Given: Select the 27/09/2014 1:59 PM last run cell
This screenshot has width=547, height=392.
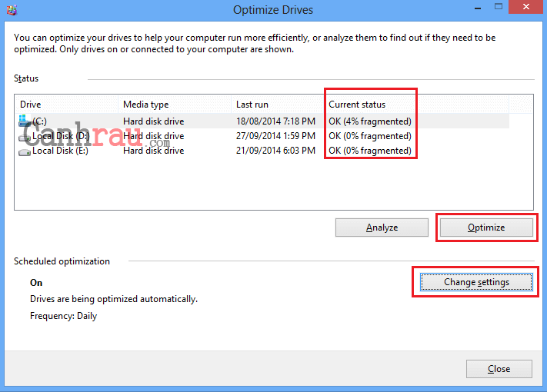Looking at the screenshot, I should point(275,136).
